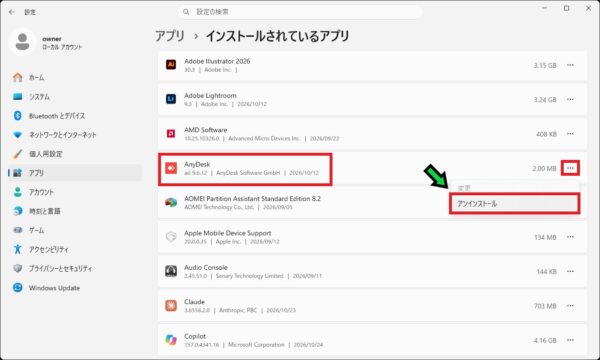Click the 4.16 GB size value

click(x=545, y=340)
